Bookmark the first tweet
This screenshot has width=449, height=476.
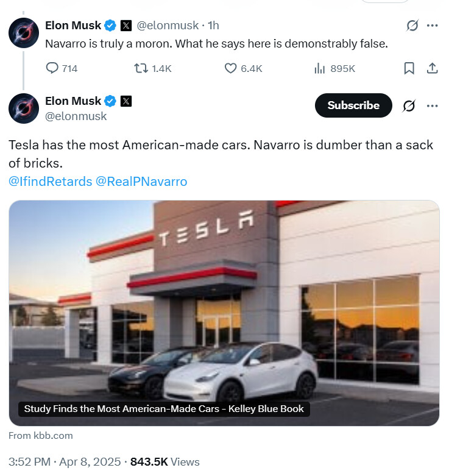point(409,68)
